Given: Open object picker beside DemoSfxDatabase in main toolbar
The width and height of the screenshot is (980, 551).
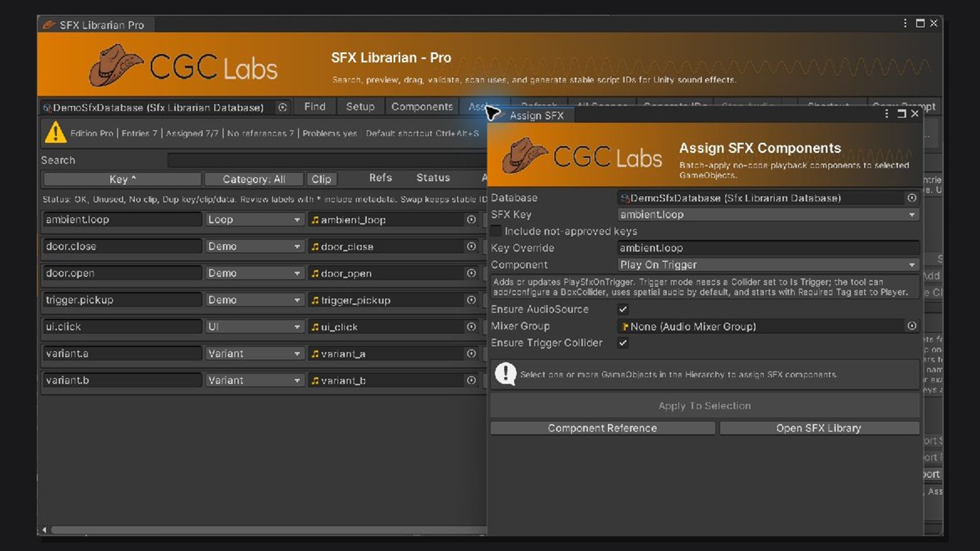Looking at the screenshot, I should coord(282,107).
